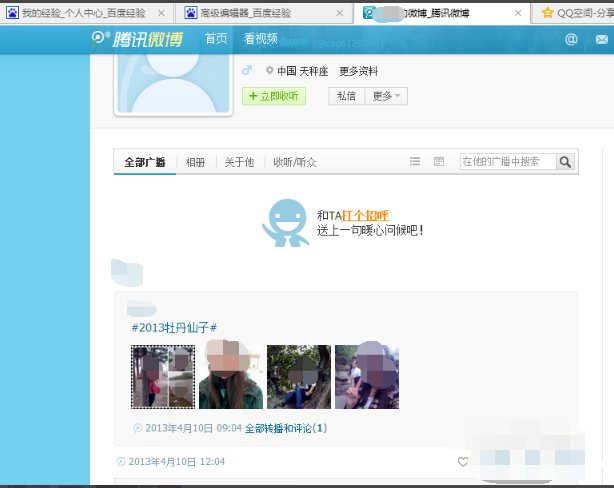Open the calendar view icon
Viewport: 614px width, 488px height.
[x=439, y=162]
